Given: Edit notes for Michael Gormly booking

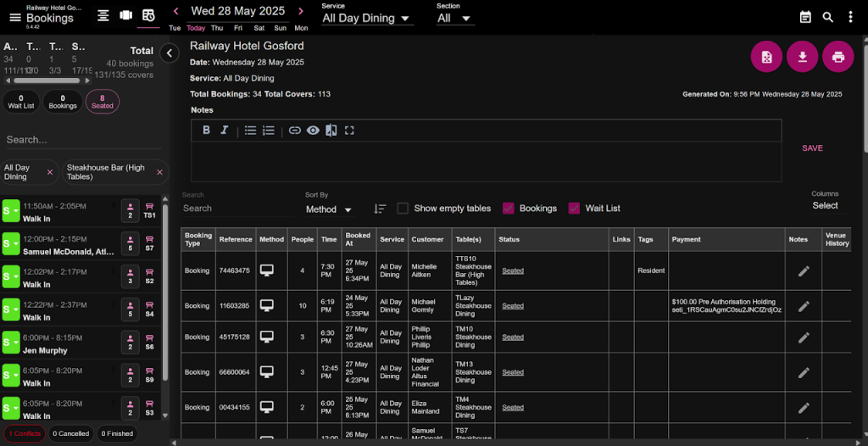Looking at the screenshot, I should (x=804, y=306).
